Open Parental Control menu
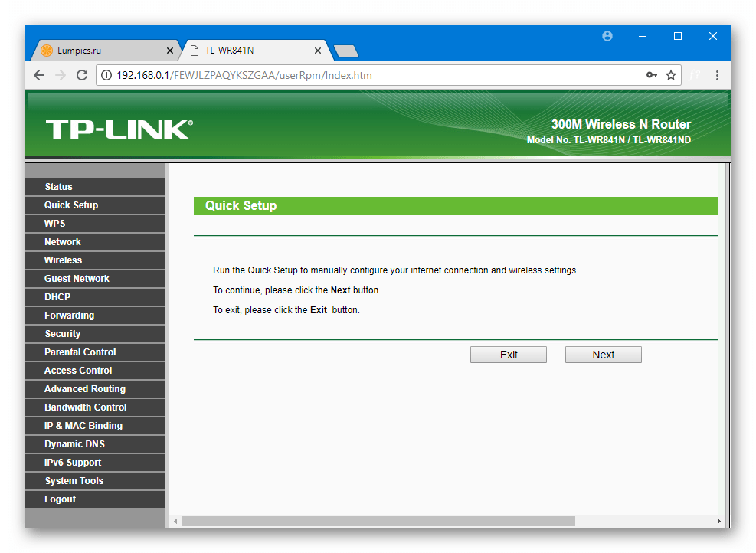This screenshot has width=756, height=553. pos(95,352)
